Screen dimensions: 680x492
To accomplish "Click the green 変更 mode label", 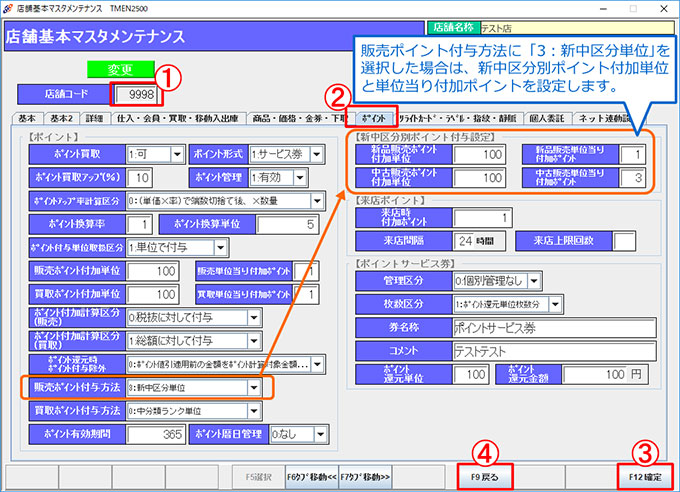I will click(x=121, y=70).
